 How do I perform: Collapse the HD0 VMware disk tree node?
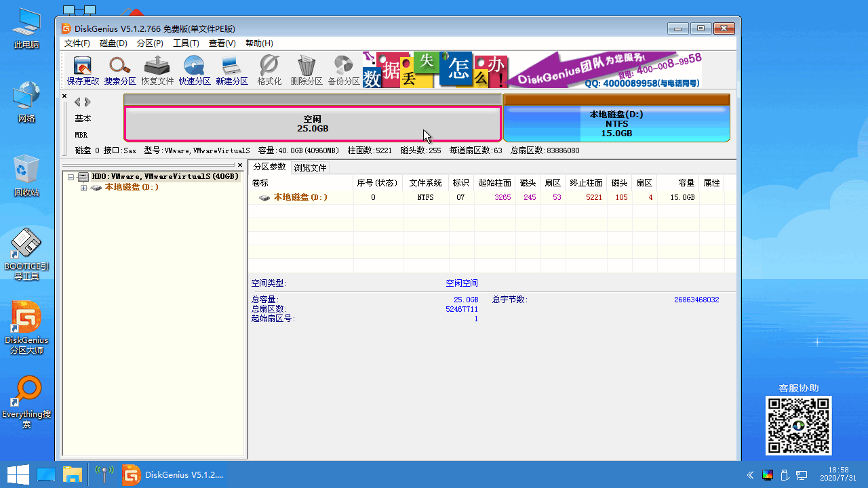point(71,177)
